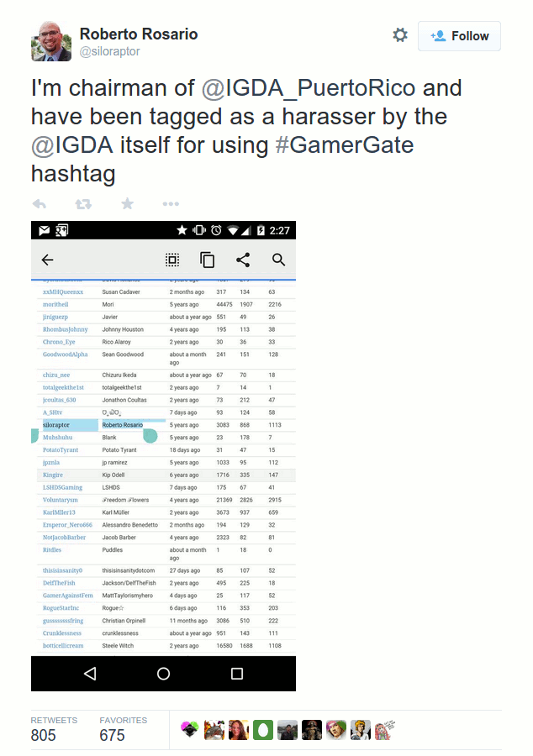
Task: Open the more options ellipsis under tweet
Action: [x=171, y=204]
